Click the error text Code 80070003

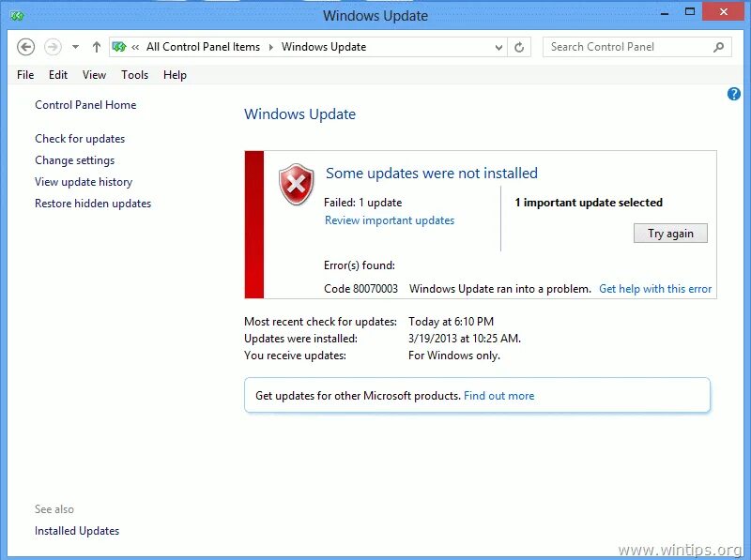tap(360, 289)
